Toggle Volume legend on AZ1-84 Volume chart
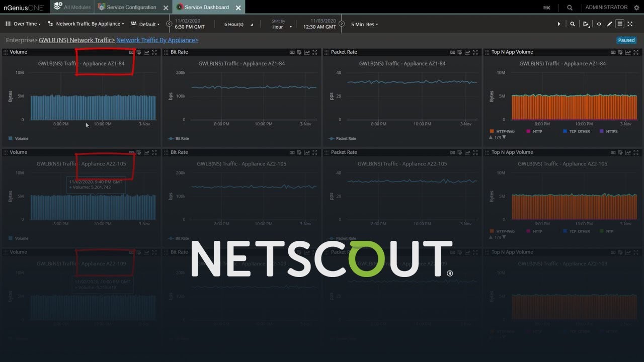Image resolution: width=644 pixels, height=362 pixels. click(19, 138)
